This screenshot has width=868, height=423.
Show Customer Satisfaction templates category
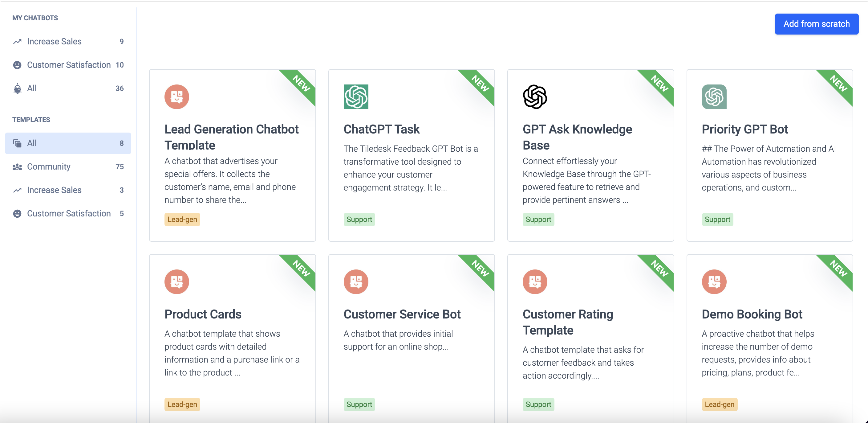point(69,214)
